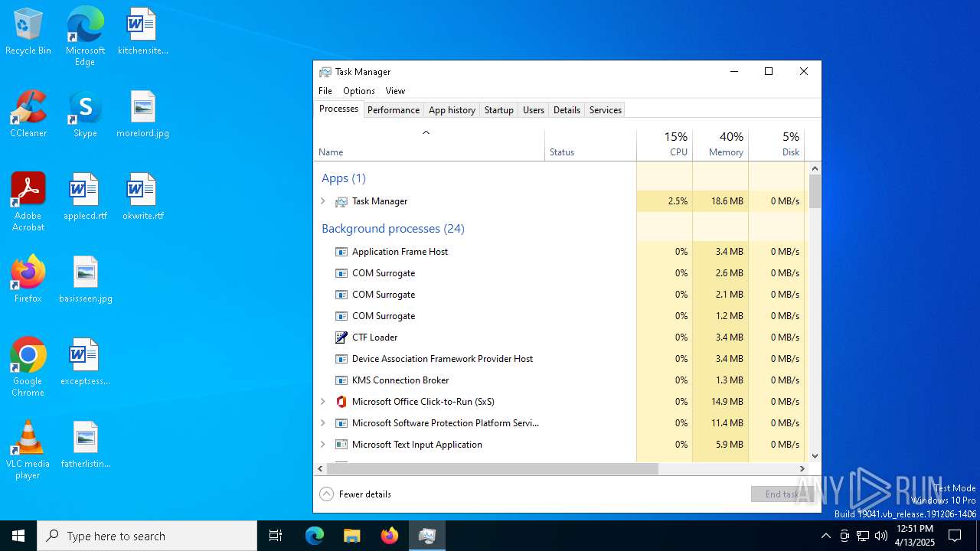Open the notification center icon
Viewport: 980px width, 551px height.
click(x=955, y=536)
